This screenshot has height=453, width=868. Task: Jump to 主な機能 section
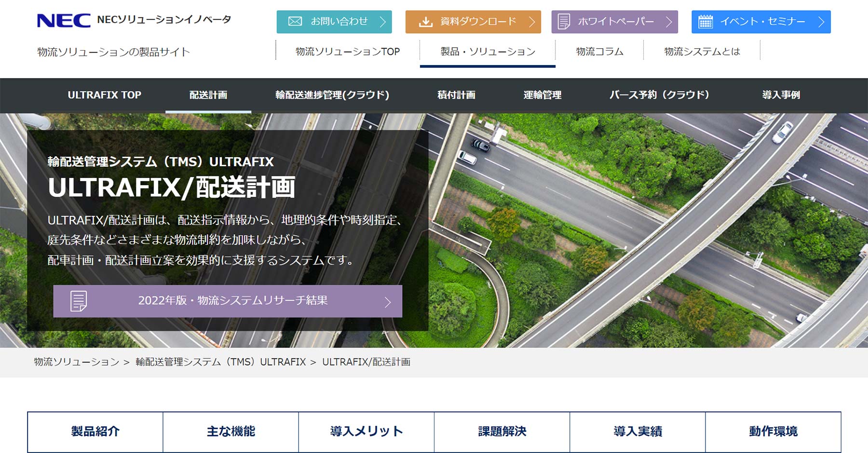click(x=231, y=432)
